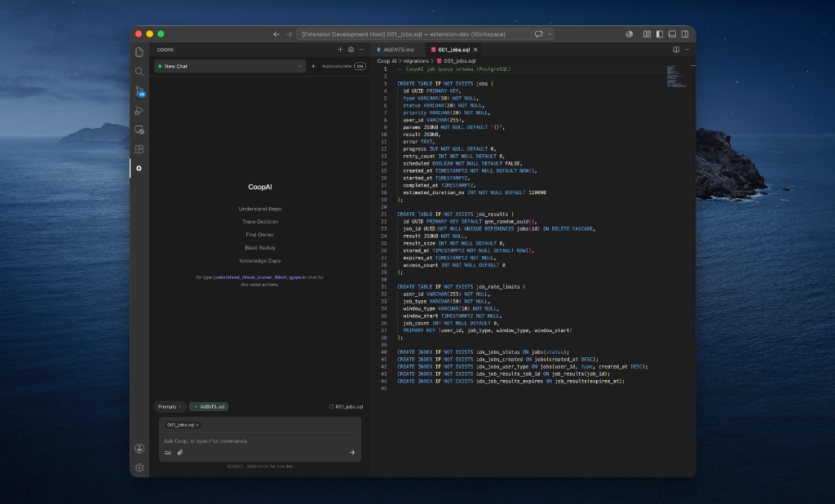Open Run and Debug view

[x=139, y=111]
